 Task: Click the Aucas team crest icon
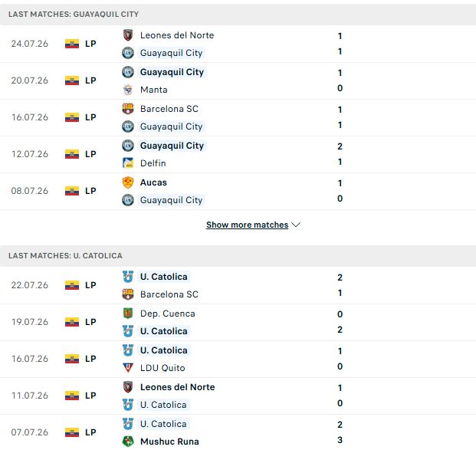128,182
